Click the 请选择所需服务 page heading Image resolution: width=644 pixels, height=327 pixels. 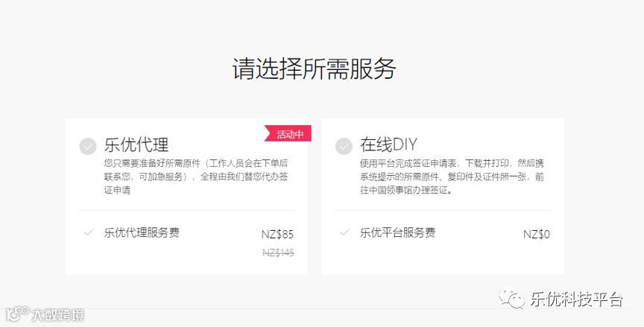315,69
